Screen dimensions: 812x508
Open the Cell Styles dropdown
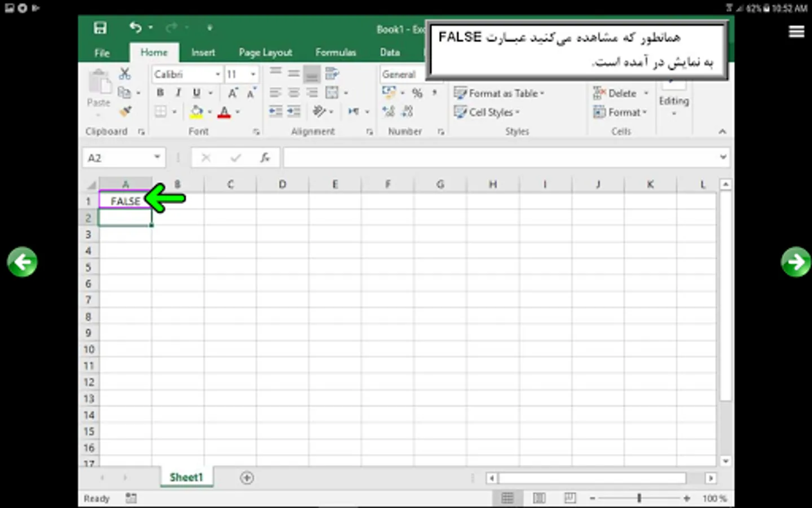point(487,112)
